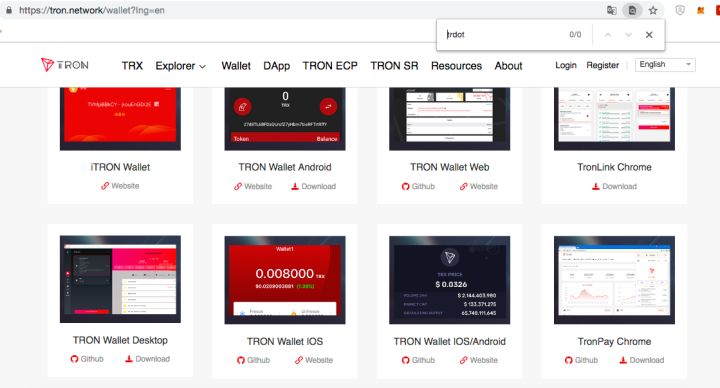This screenshot has height=388, width=720.
Task: Click TRON Wallet Desktop Download link
Action: [147, 359]
